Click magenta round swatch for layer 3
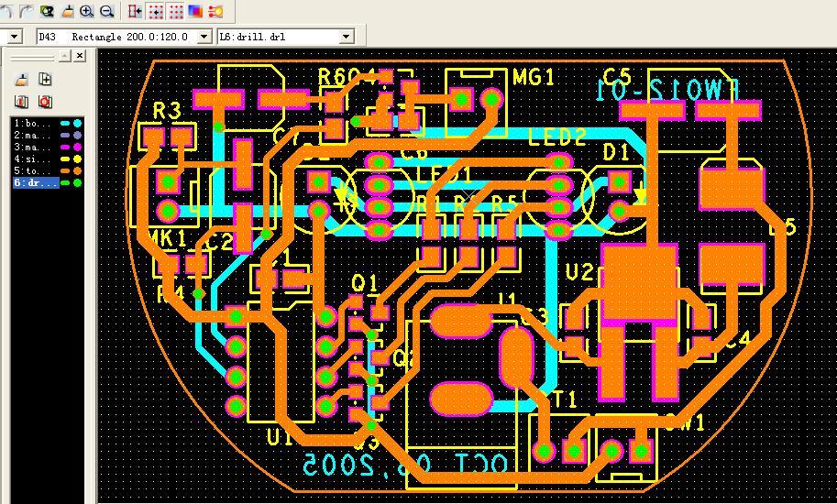This screenshot has height=504, width=837. 77,147
